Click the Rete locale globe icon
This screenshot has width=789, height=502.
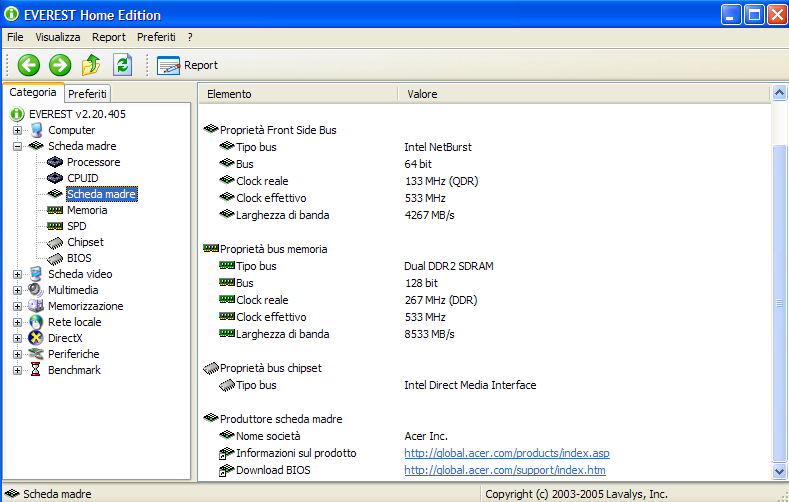[36, 322]
